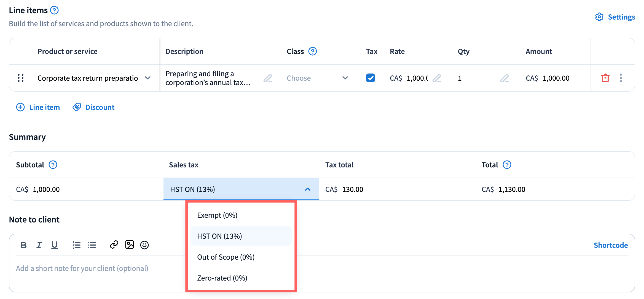
Task: Select Out of Scope (0%) option
Action: [x=226, y=257]
